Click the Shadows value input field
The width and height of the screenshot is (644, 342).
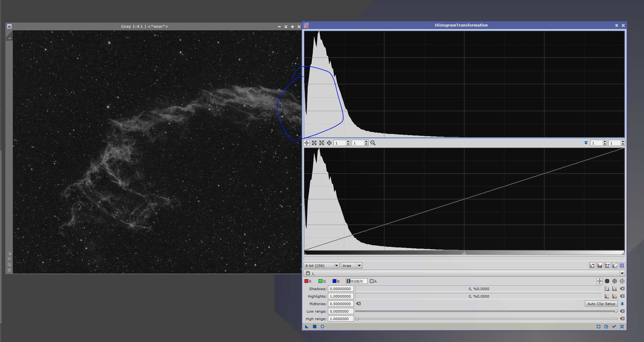pyautogui.click(x=340, y=289)
